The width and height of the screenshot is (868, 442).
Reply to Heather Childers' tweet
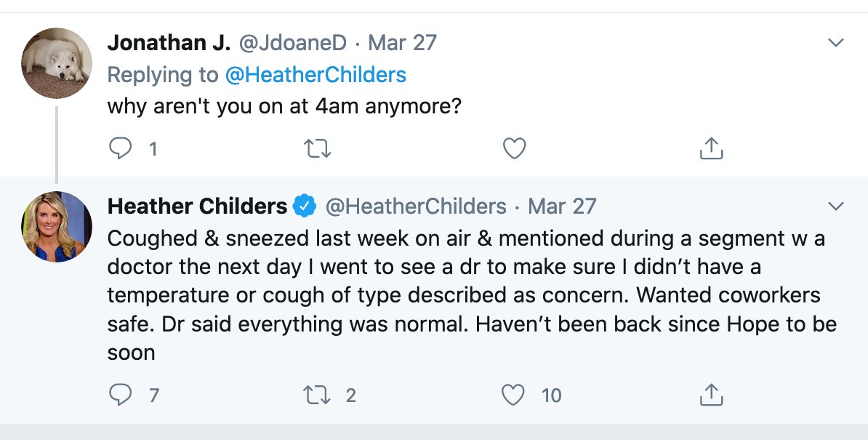(121, 395)
